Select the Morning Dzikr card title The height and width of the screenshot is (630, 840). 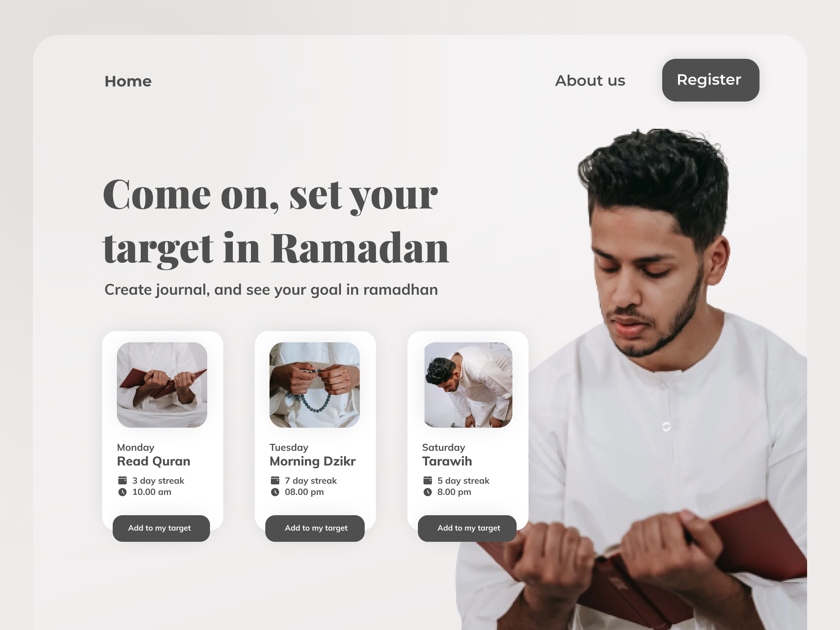(313, 461)
